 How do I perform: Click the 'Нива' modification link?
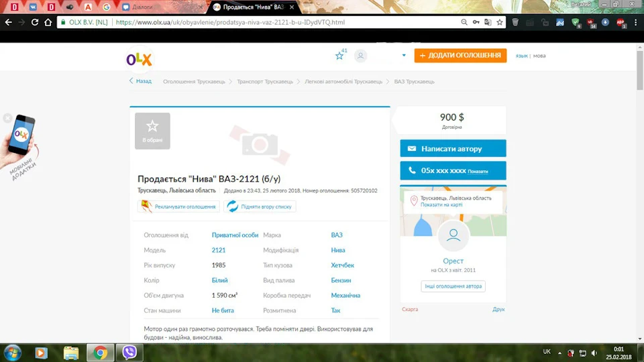(x=338, y=250)
